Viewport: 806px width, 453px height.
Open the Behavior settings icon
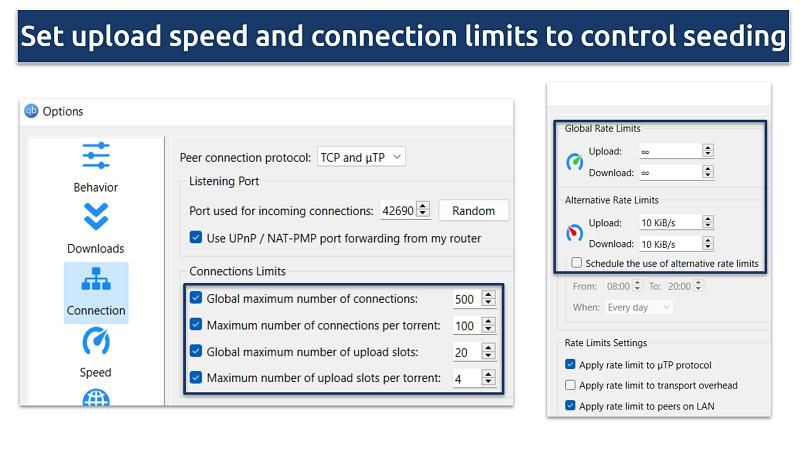96,156
